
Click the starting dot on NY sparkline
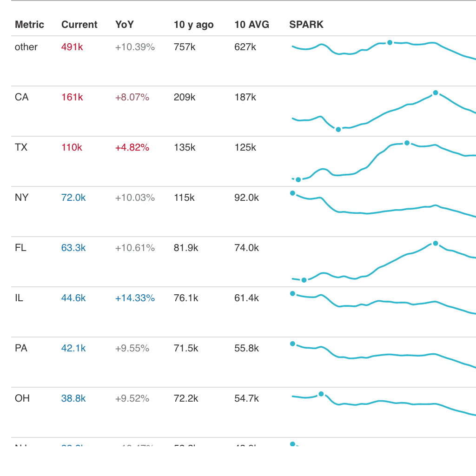click(293, 193)
